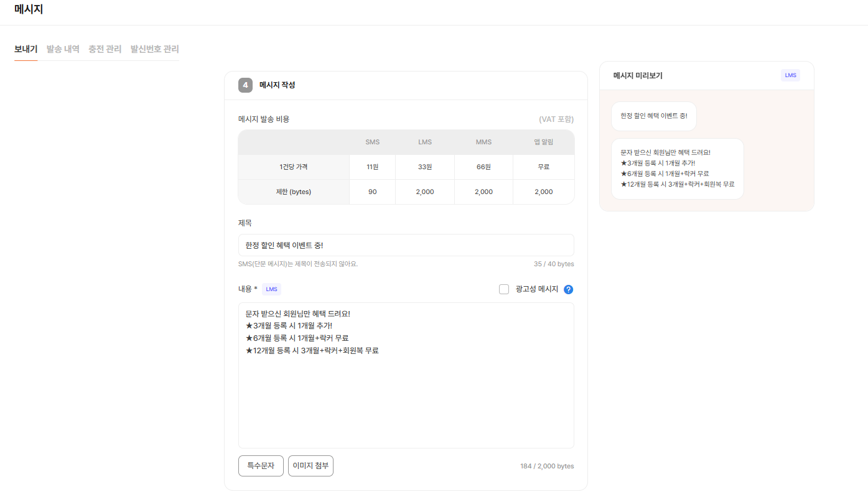Click the 메시지 작성 section heading
Image resolution: width=868 pixels, height=497 pixels.
[x=277, y=85]
